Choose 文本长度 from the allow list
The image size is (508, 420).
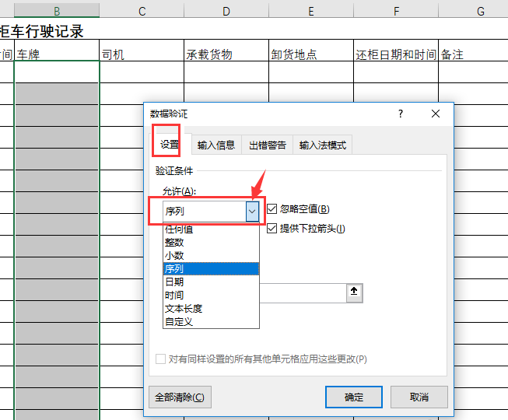click(211, 309)
